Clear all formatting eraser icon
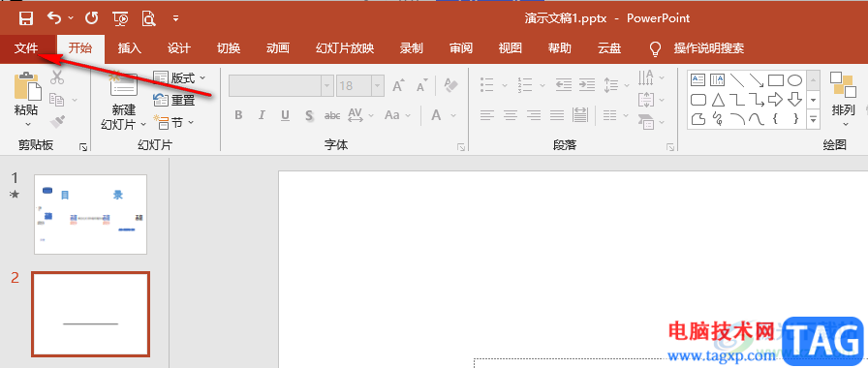This screenshot has height=368, width=868. 451,85
